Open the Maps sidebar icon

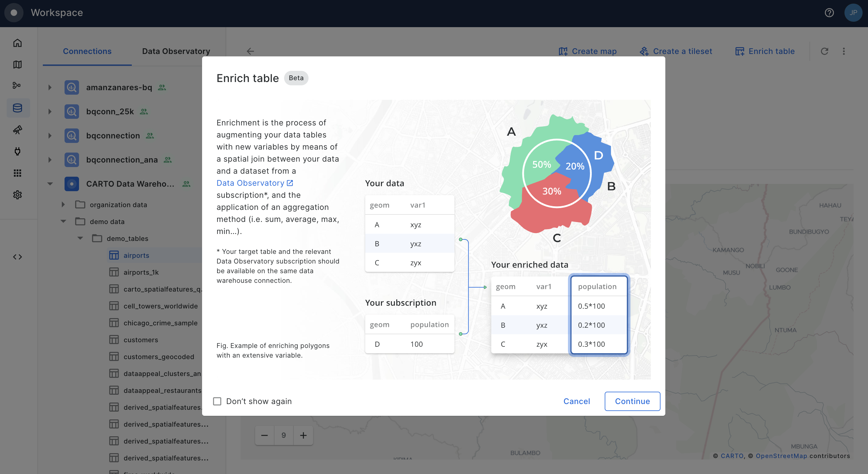point(17,64)
